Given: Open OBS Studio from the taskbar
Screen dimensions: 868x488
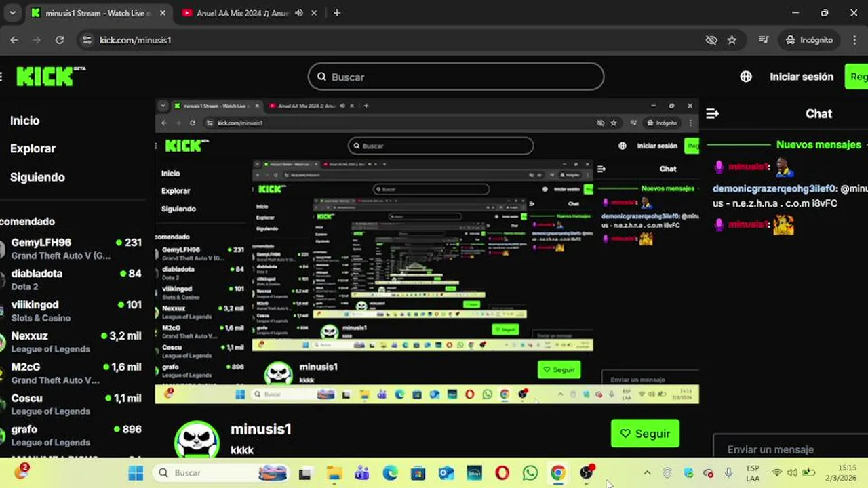Looking at the screenshot, I should click(x=587, y=473).
